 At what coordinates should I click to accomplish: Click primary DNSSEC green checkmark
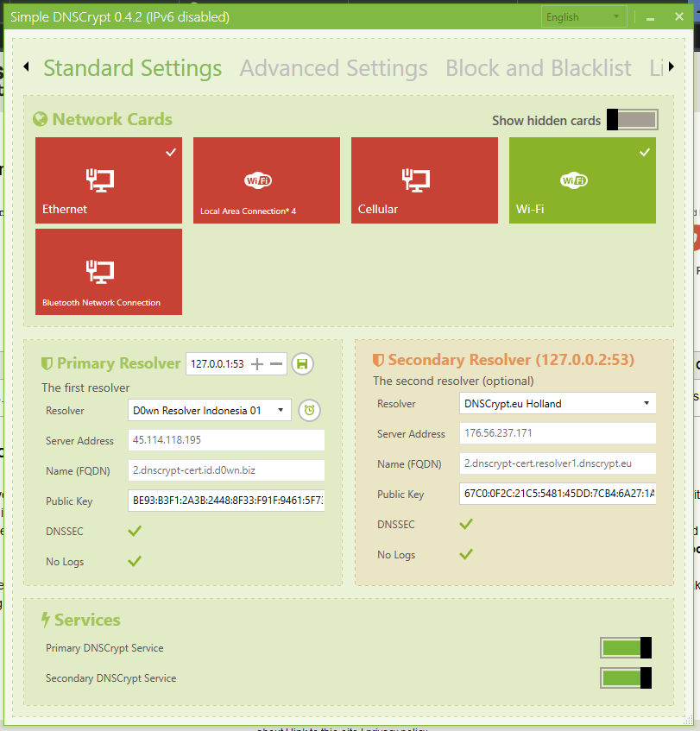point(135,531)
